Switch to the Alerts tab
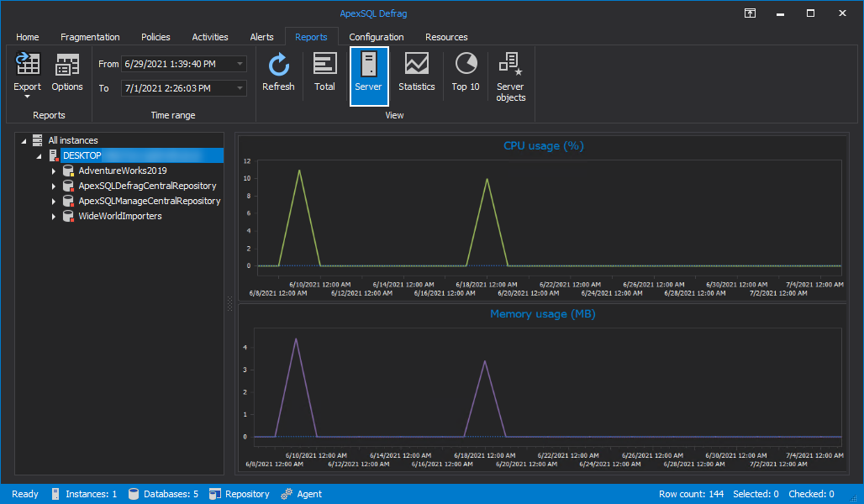The image size is (864, 504). (x=261, y=37)
